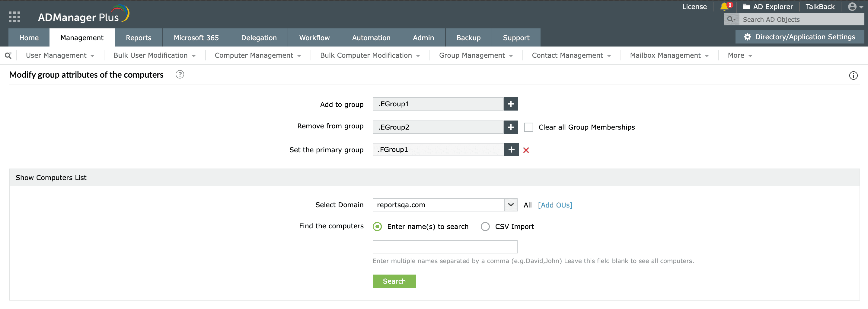Select the CSV Import radio option
The image size is (868, 309).
(x=485, y=226)
